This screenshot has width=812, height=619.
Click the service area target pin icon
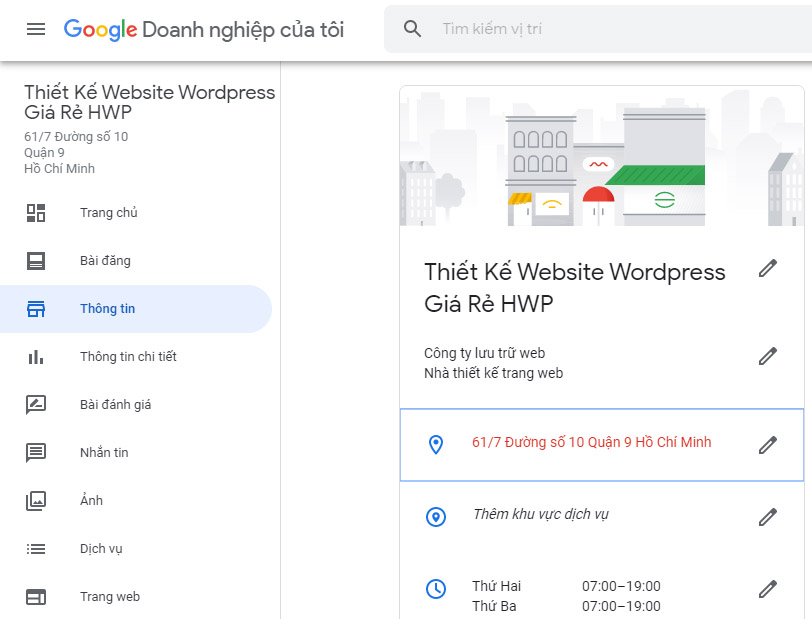[x=436, y=516]
